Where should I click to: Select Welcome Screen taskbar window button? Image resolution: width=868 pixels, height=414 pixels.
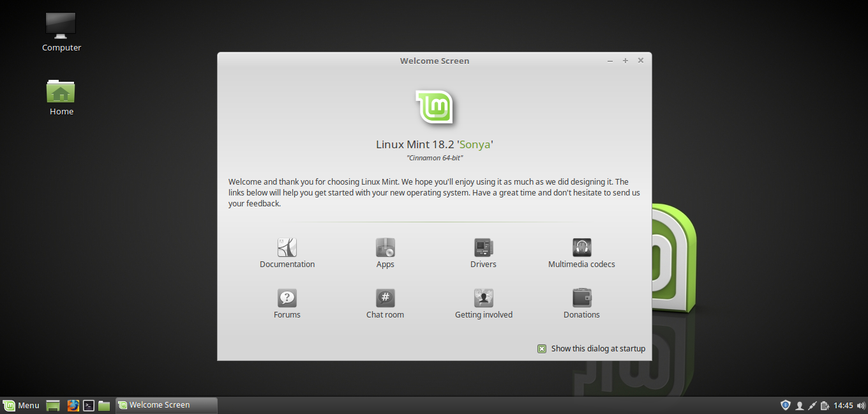click(x=166, y=405)
